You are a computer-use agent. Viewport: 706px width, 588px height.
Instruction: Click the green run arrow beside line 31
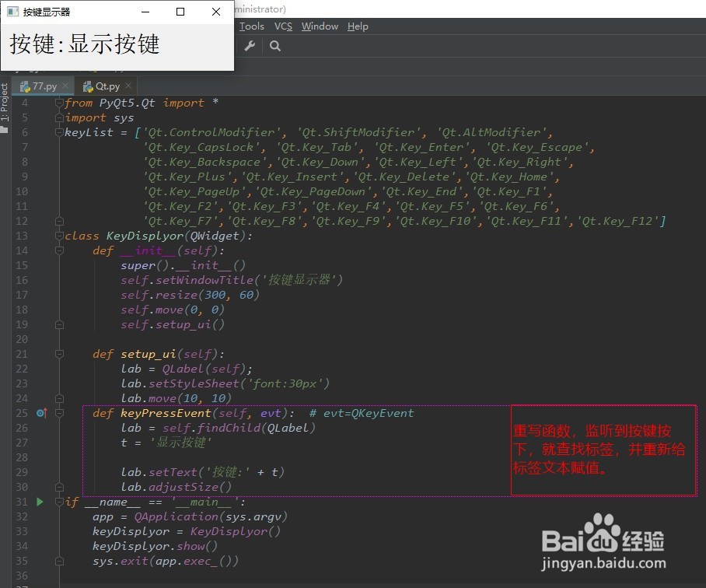point(40,502)
